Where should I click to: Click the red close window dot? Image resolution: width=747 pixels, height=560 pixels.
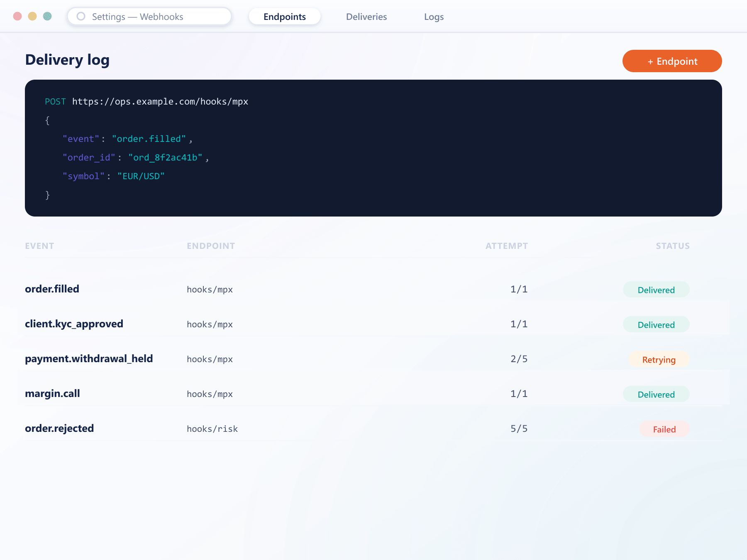click(17, 16)
